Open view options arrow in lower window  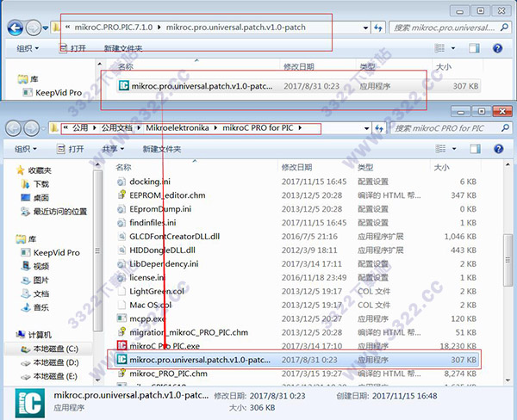[454, 149]
